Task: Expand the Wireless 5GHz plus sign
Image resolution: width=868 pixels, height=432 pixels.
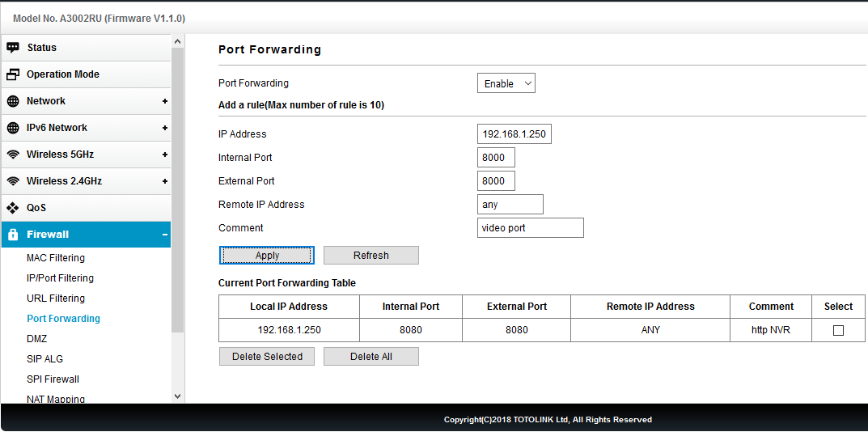Action: pyautogui.click(x=164, y=155)
